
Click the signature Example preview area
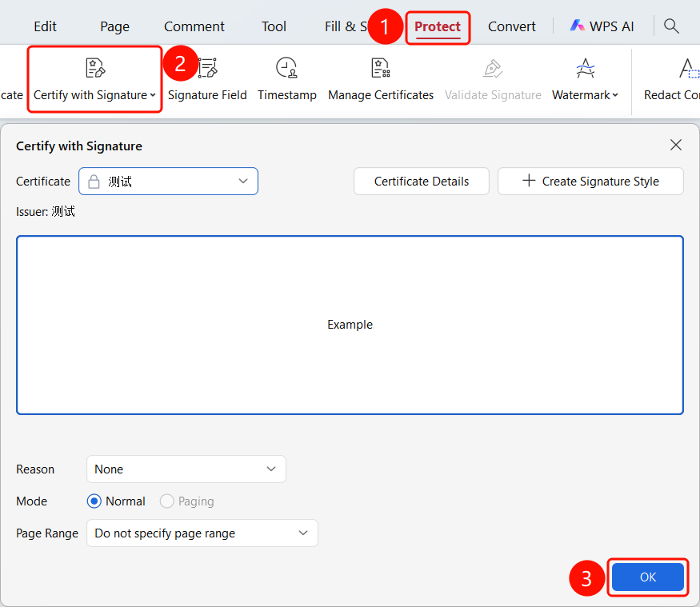pyautogui.click(x=350, y=325)
